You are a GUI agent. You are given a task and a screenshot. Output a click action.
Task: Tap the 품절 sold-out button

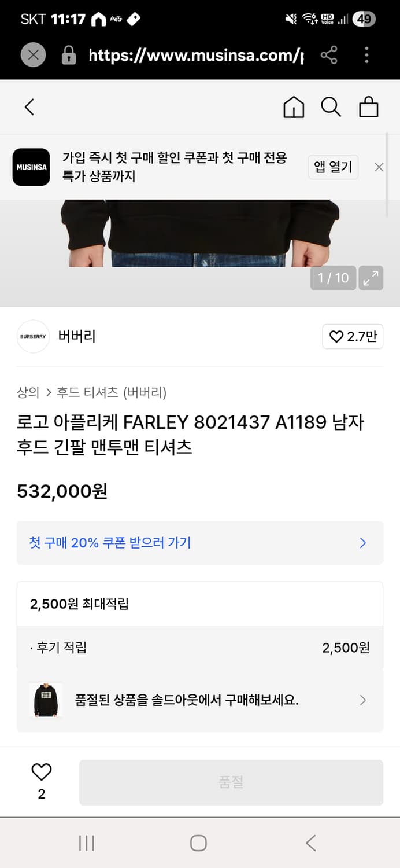(x=231, y=782)
